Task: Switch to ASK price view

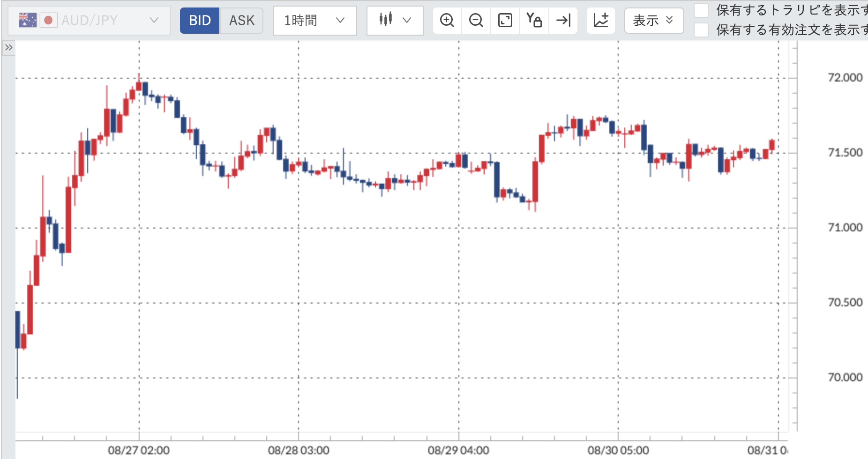Action: 242,20
